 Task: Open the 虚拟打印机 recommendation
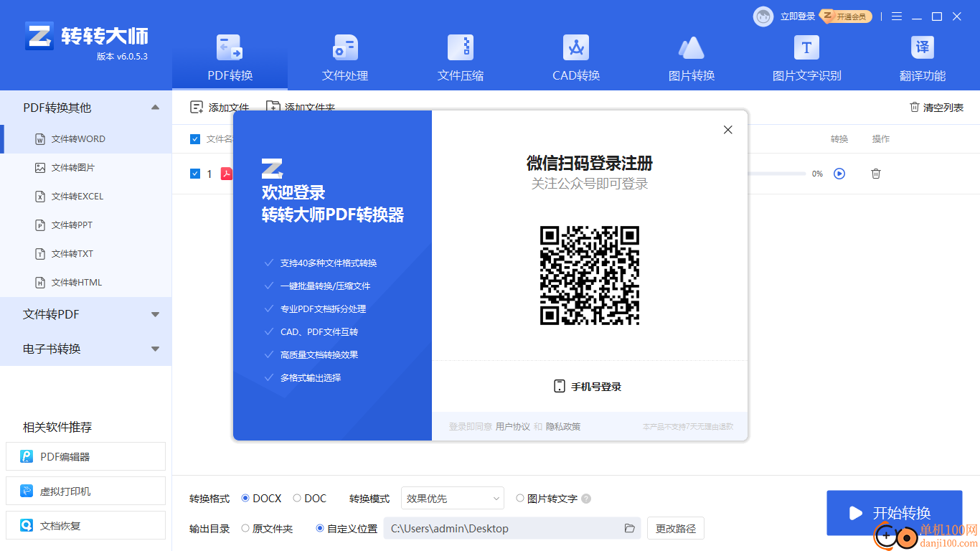click(85, 491)
